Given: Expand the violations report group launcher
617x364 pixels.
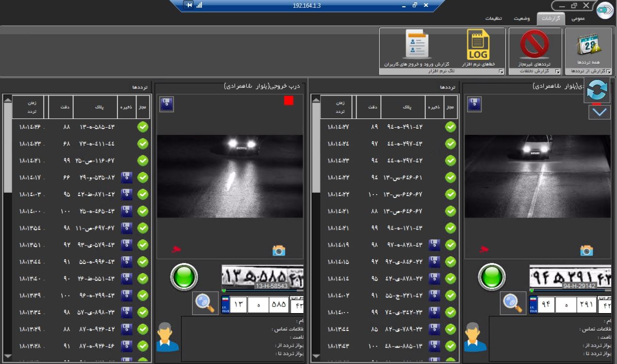Looking at the screenshot, I should (558, 72).
